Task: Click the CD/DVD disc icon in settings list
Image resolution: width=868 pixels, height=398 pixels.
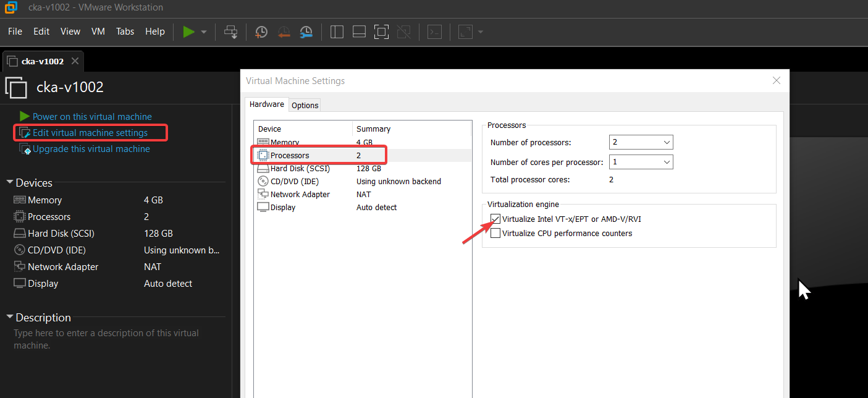Action: pyautogui.click(x=263, y=181)
